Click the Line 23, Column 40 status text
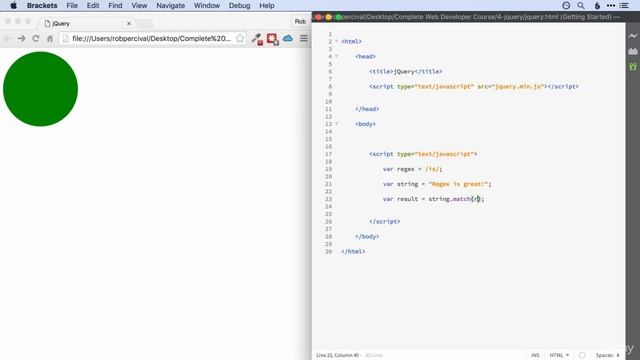 pos(338,356)
